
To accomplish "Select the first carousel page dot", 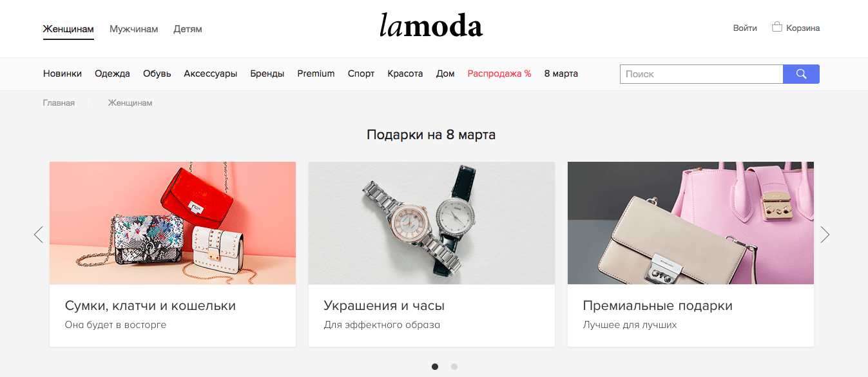I will pyautogui.click(x=435, y=367).
